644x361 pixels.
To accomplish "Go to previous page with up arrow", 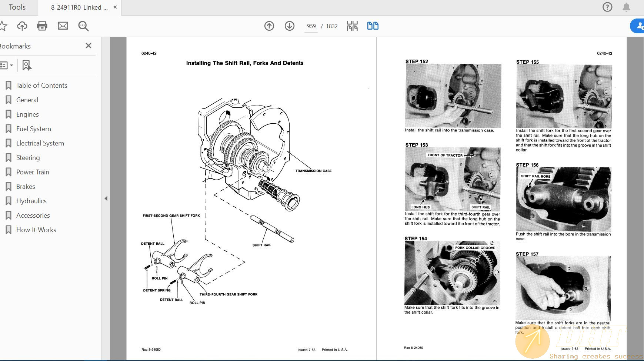I will click(269, 26).
